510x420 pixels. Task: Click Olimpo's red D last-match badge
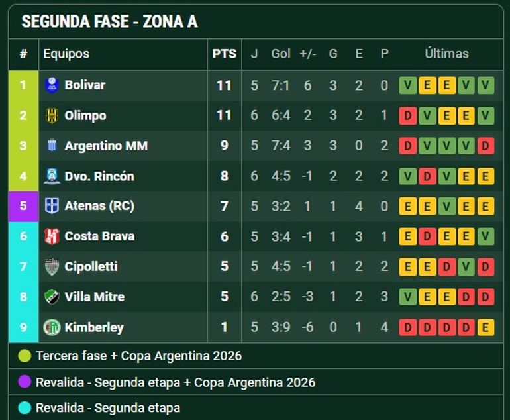click(408, 115)
